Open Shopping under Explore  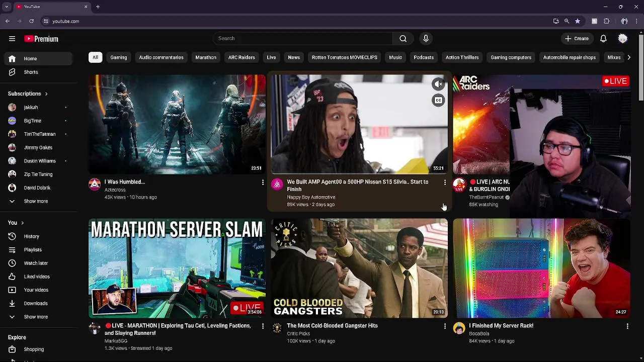38,349
